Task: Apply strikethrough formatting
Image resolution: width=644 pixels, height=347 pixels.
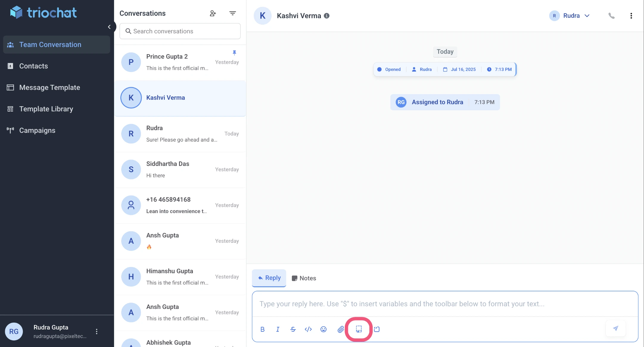Action: [293, 329]
